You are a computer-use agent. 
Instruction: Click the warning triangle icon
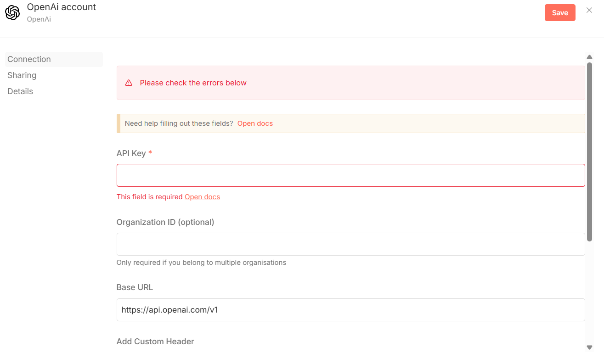[129, 83]
